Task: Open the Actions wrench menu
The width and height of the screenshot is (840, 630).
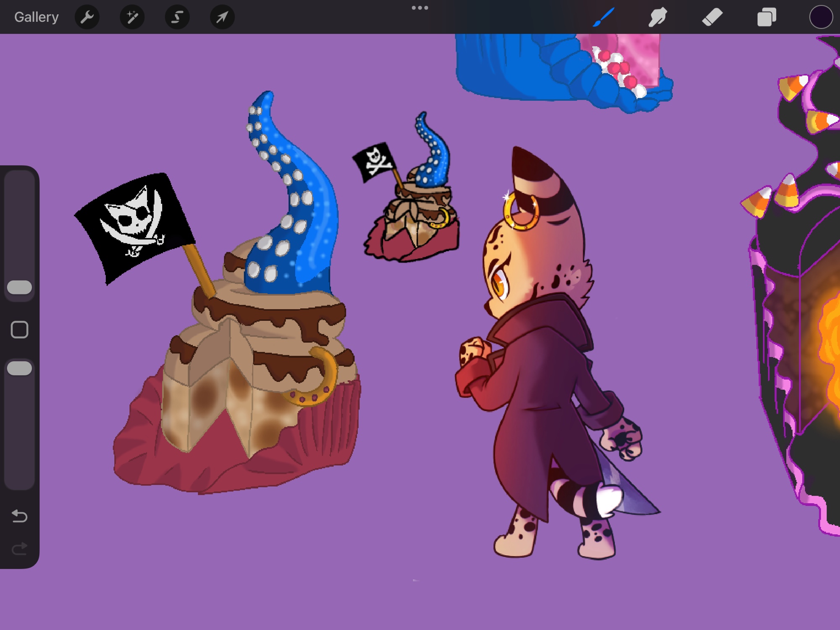Action: tap(87, 17)
